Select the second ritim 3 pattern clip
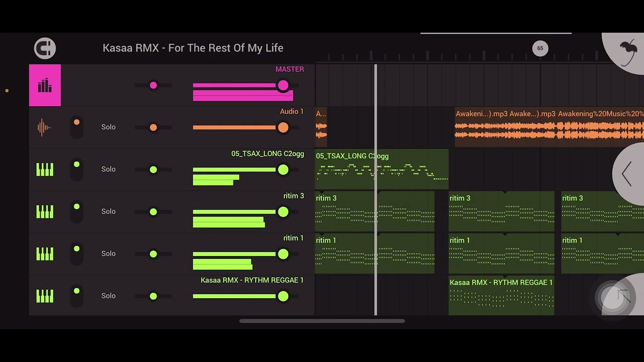 [502, 211]
